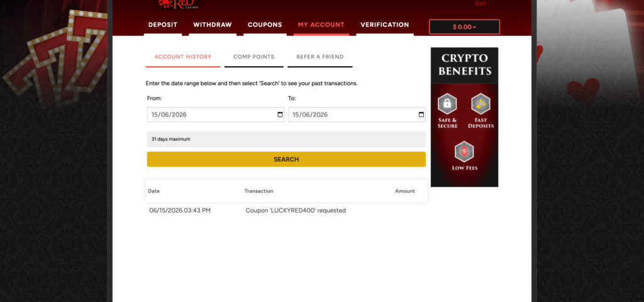This screenshot has height=302, width=644.
Task: Click the yellow Search button
Action: pyautogui.click(x=286, y=159)
